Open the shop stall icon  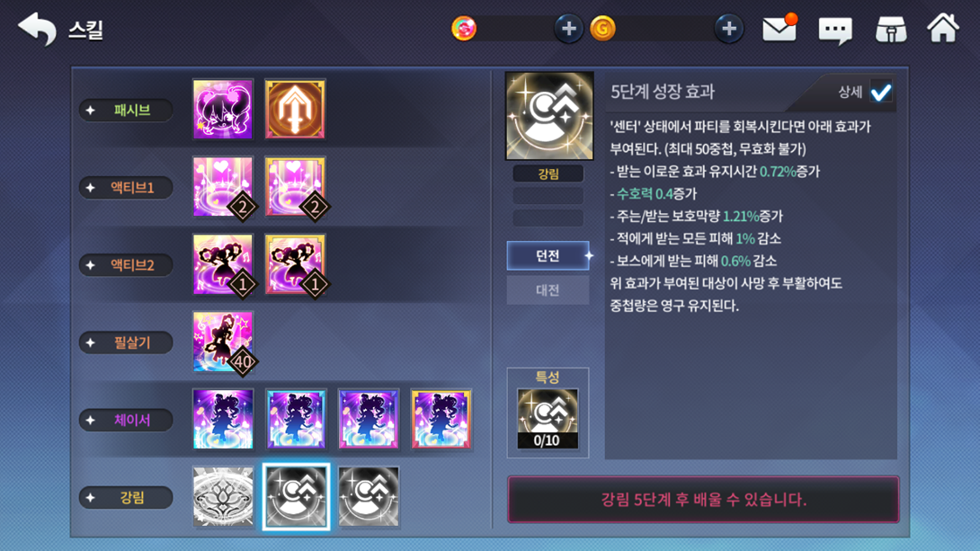click(x=891, y=30)
